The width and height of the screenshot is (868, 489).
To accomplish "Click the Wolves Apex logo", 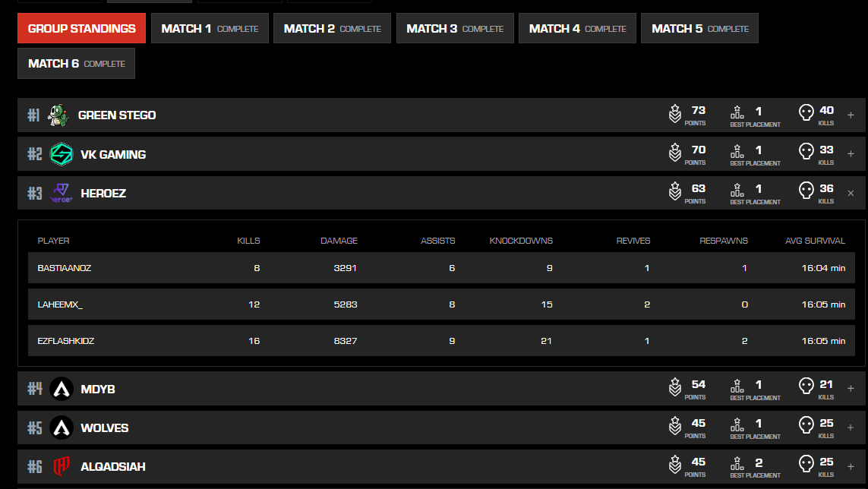I will point(62,427).
